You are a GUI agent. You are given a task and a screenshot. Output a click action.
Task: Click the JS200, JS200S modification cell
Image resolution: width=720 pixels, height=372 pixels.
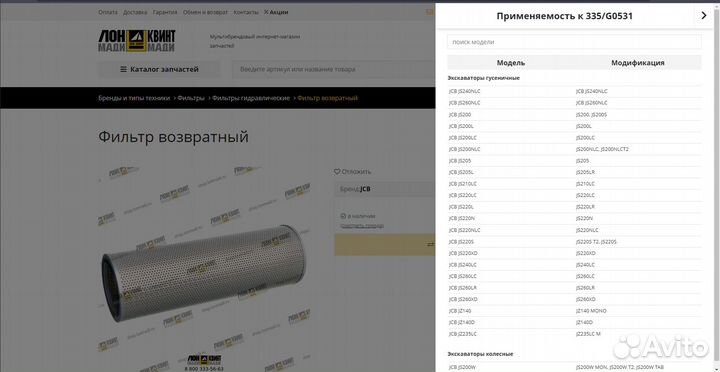pyautogui.click(x=591, y=114)
